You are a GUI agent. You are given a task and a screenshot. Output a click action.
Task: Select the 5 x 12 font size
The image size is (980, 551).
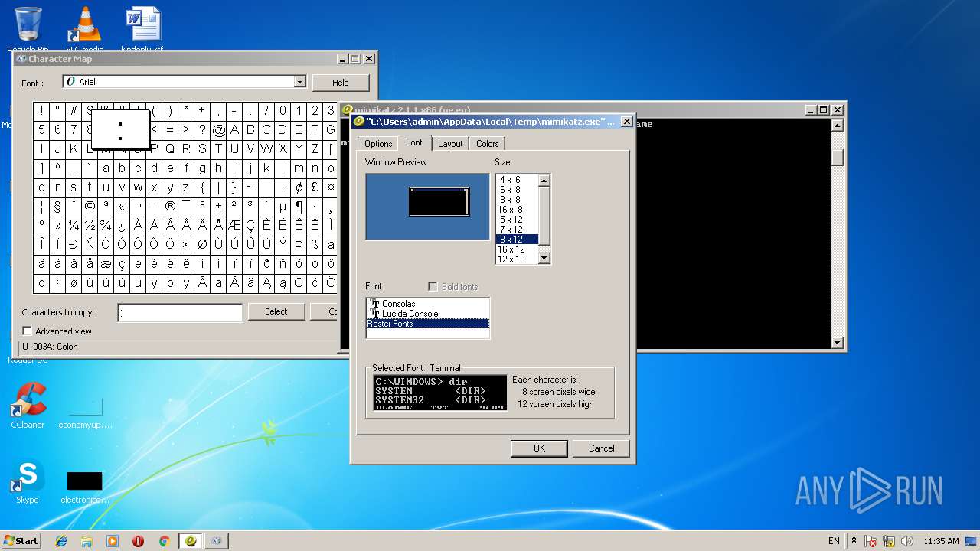(x=517, y=220)
